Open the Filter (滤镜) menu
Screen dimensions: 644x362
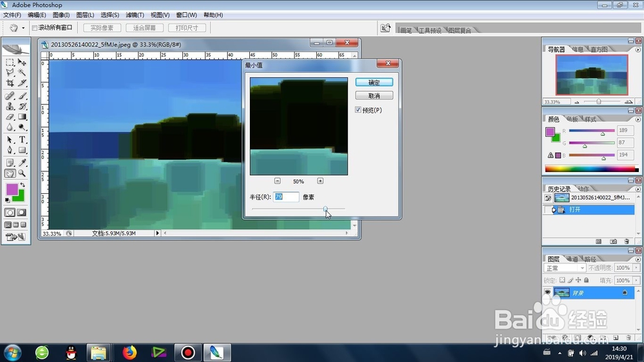[135, 15]
